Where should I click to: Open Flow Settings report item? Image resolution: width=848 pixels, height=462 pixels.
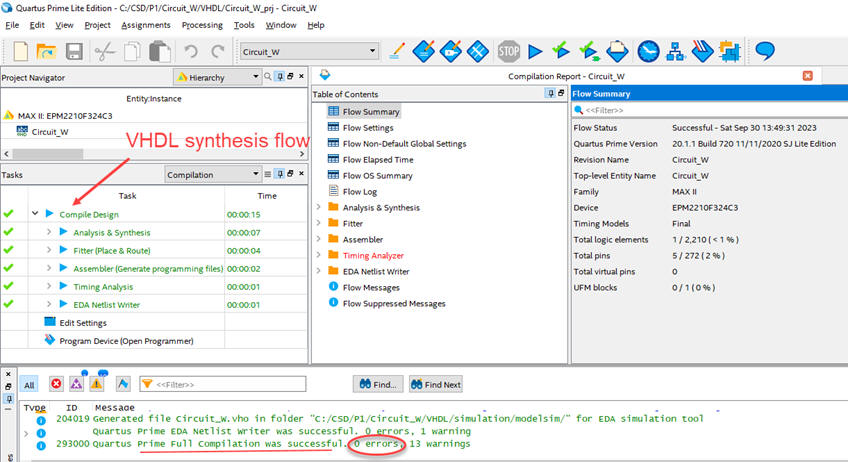pyautogui.click(x=368, y=128)
